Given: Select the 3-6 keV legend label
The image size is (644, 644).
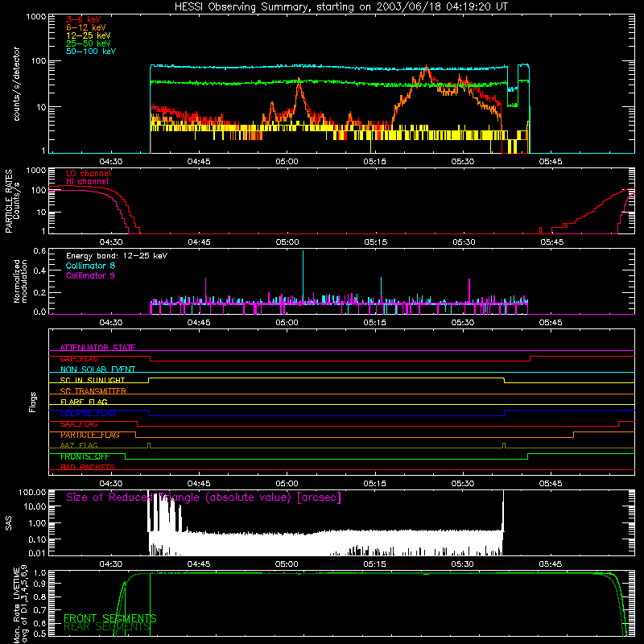Looking at the screenshot, I should coord(84,19).
